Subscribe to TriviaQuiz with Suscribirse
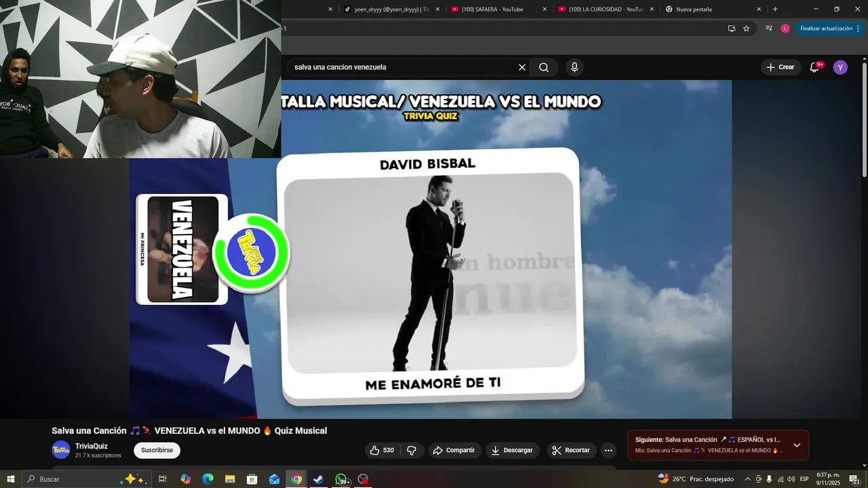Viewport: 868px width, 488px height. [x=157, y=450]
